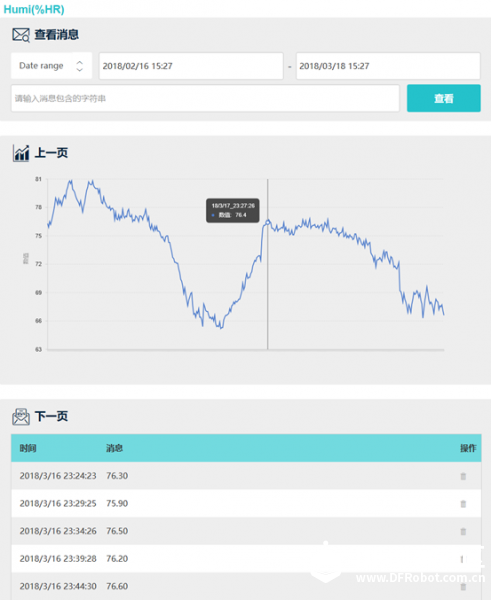
Task: Click the Date range up-down arrows
Action: [x=79, y=66]
